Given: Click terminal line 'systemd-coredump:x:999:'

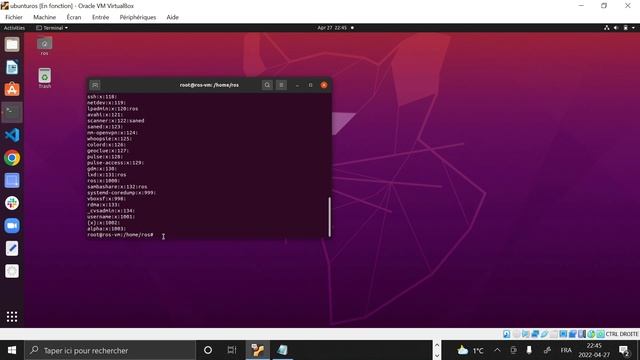Looking at the screenshot, I should coord(122,193).
